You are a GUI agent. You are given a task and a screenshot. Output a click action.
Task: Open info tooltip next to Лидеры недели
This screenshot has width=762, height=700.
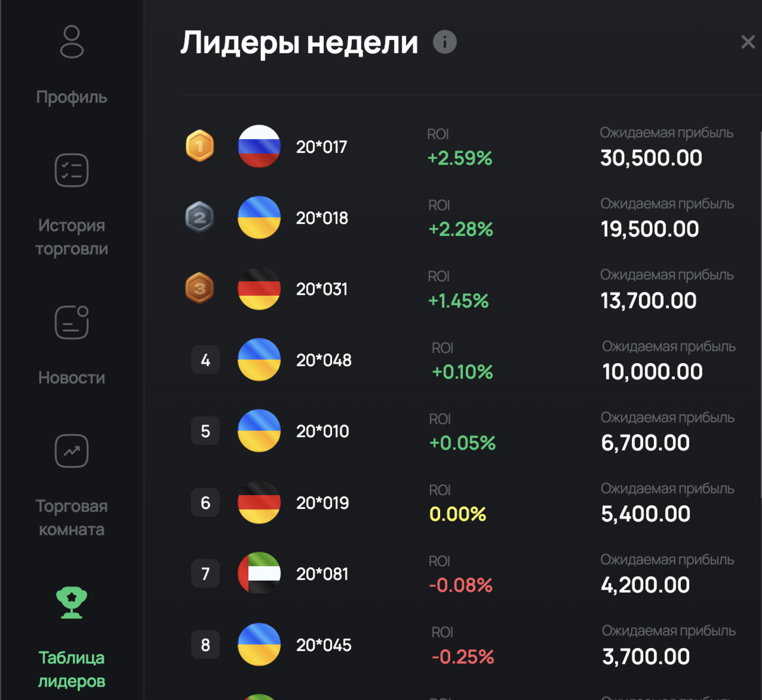[444, 42]
